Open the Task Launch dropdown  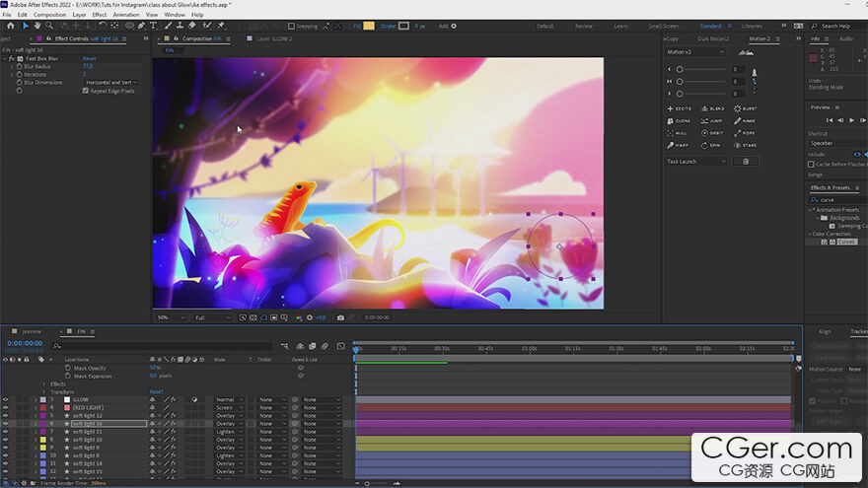tap(696, 162)
